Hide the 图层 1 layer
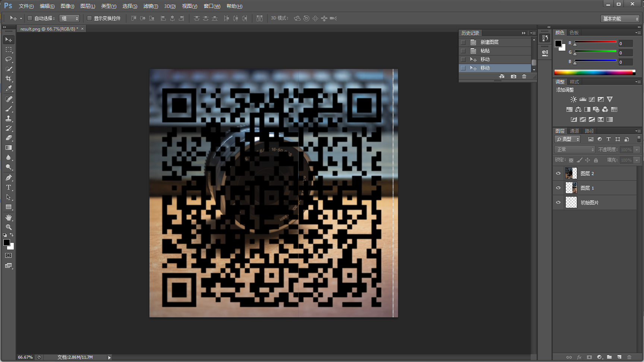644x362 pixels. (558, 188)
